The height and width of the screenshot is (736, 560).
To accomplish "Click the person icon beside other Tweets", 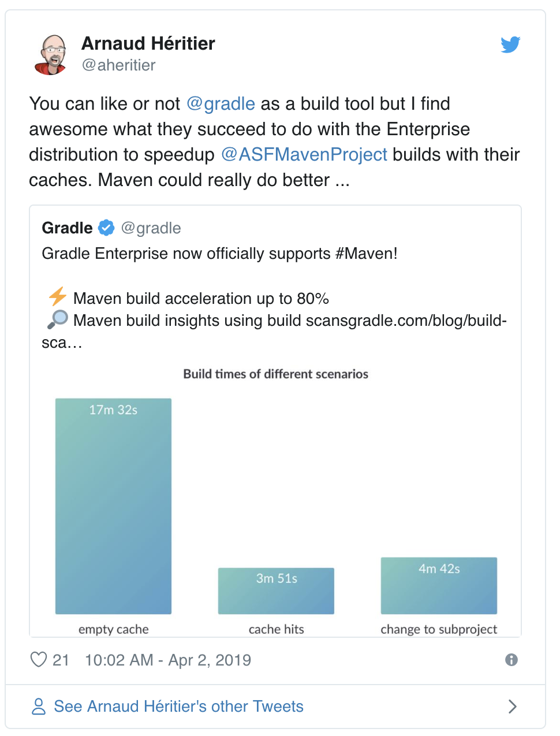I will (x=39, y=707).
